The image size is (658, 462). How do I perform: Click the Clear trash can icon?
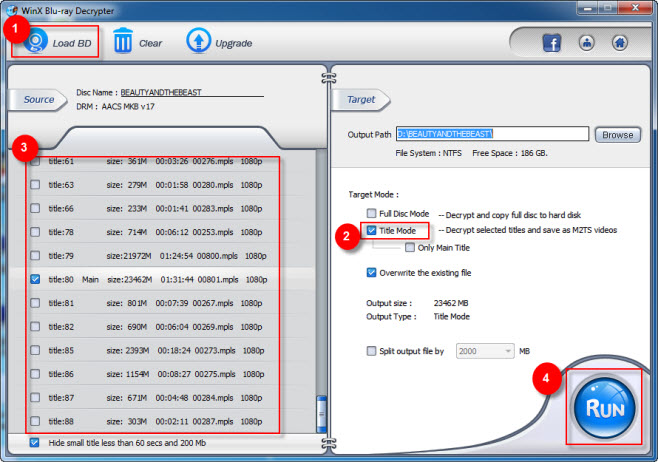(x=123, y=40)
